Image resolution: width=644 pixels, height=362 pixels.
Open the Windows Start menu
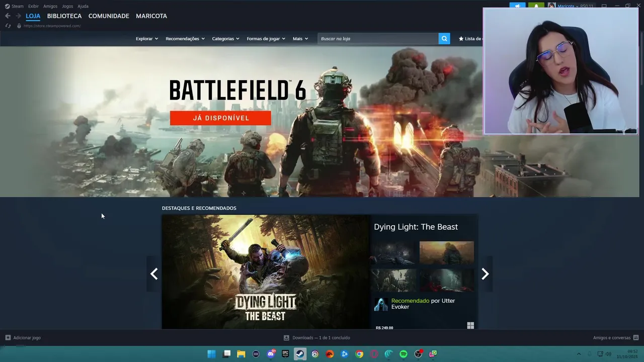212,354
